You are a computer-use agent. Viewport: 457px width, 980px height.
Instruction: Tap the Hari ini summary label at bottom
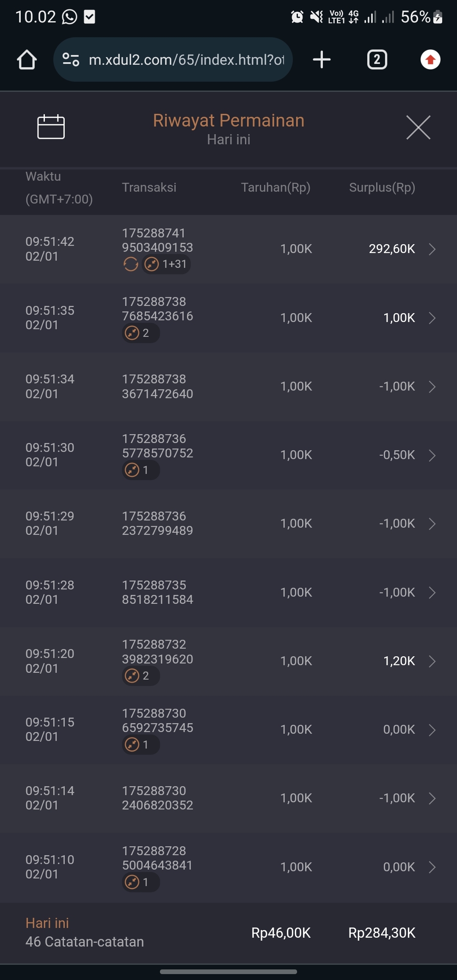pyautogui.click(x=47, y=923)
